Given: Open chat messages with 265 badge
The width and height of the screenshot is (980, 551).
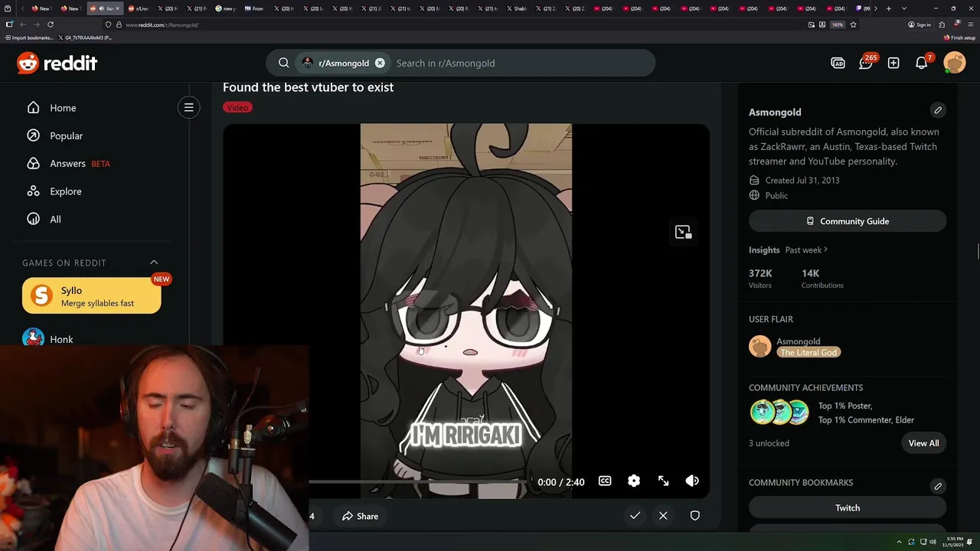Looking at the screenshot, I should (x=866, y=63).
